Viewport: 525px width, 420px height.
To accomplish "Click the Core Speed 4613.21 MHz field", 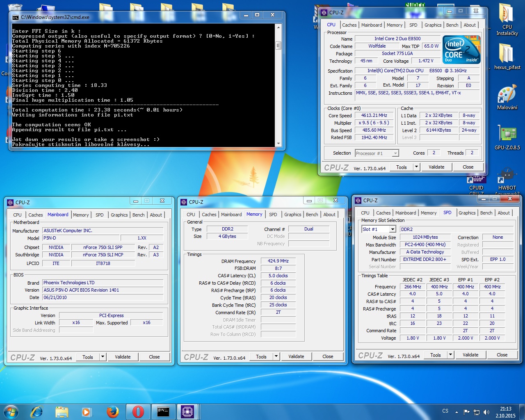I will point(374,116).
